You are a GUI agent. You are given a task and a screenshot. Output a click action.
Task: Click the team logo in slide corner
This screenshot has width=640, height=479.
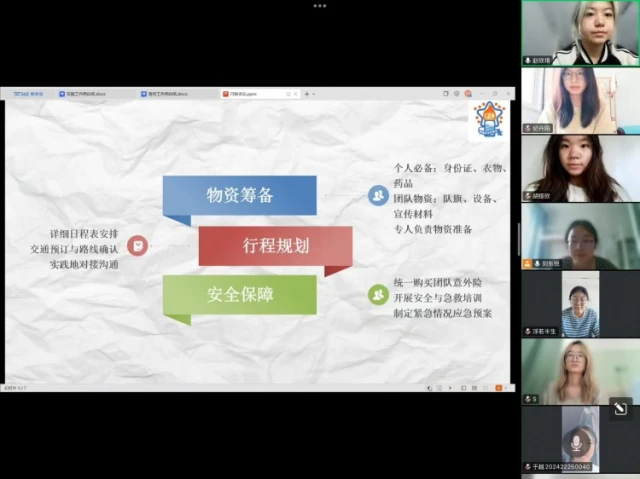pos(489,119)
